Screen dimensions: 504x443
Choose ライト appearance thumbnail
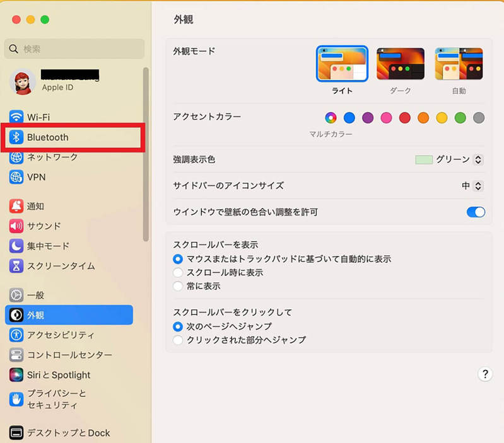click(342, 64)
